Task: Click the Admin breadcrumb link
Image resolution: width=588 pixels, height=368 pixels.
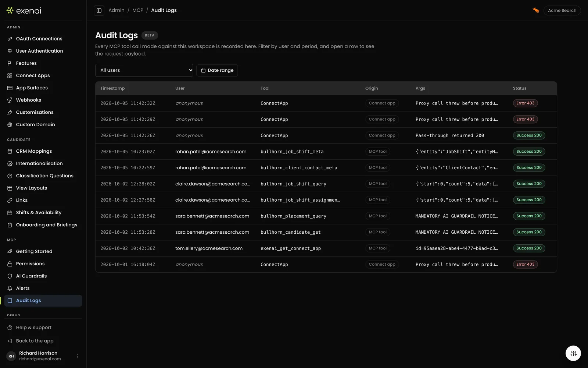Action: 116,10
